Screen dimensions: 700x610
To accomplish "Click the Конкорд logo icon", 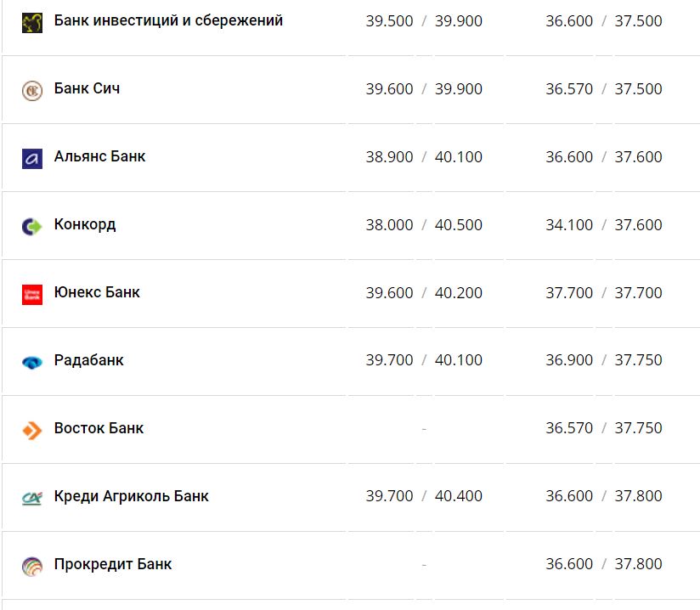I will (32, 226).
